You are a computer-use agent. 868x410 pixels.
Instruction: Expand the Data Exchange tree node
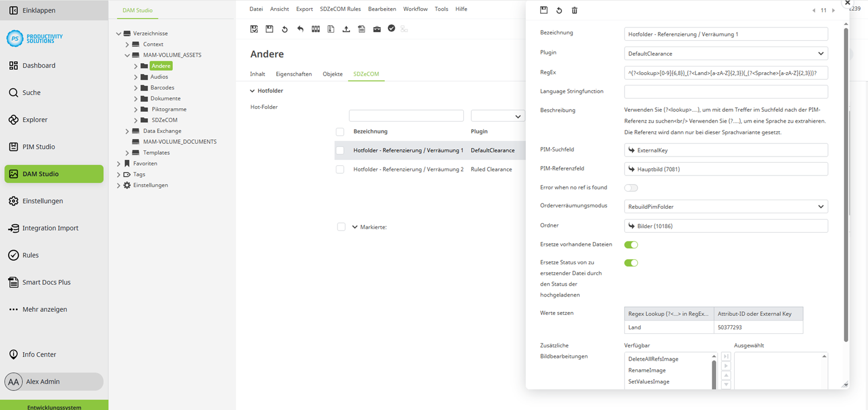pyautogui.click(x=127, y=131)
